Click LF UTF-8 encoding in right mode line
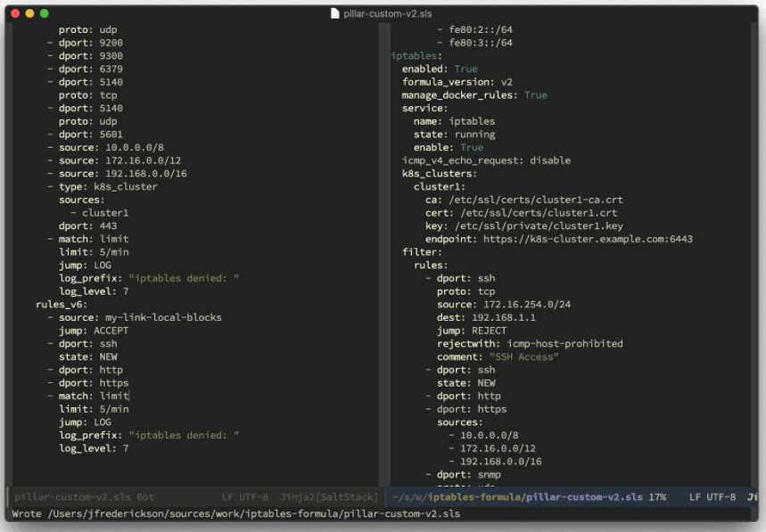Image resolution: width=766 pixels, height=532 pixels. pos(712,496)
